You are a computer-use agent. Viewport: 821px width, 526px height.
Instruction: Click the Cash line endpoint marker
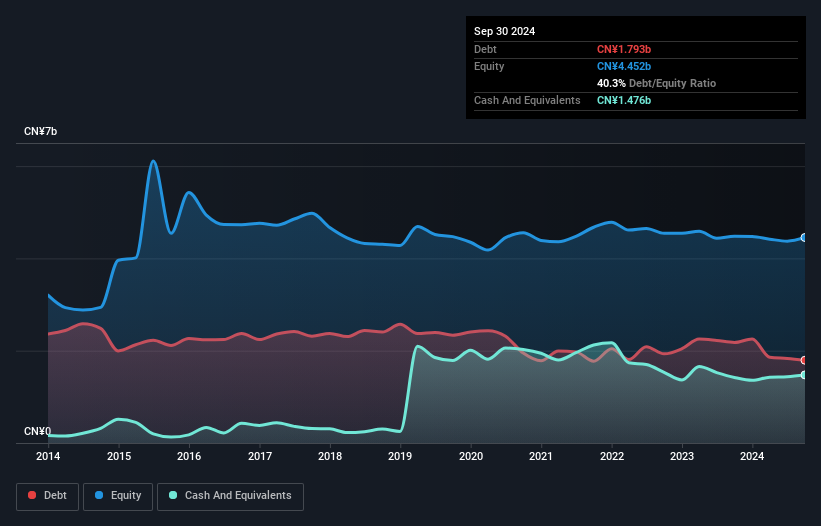[x=804, y=375]
